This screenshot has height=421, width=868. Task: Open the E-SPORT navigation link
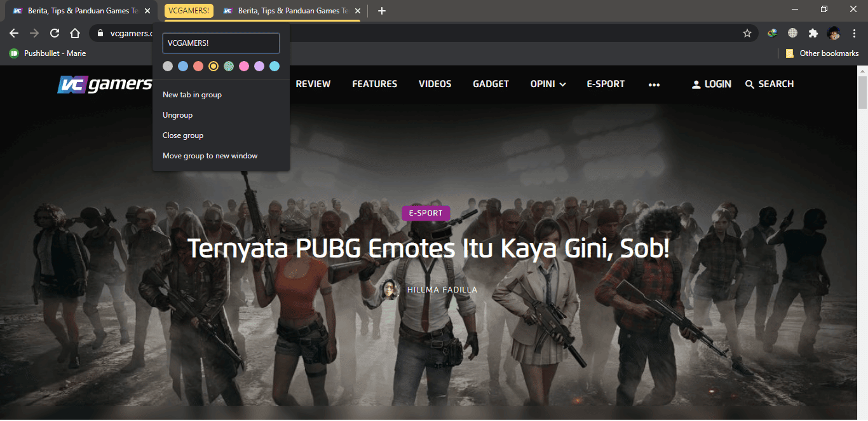point(606,84)
